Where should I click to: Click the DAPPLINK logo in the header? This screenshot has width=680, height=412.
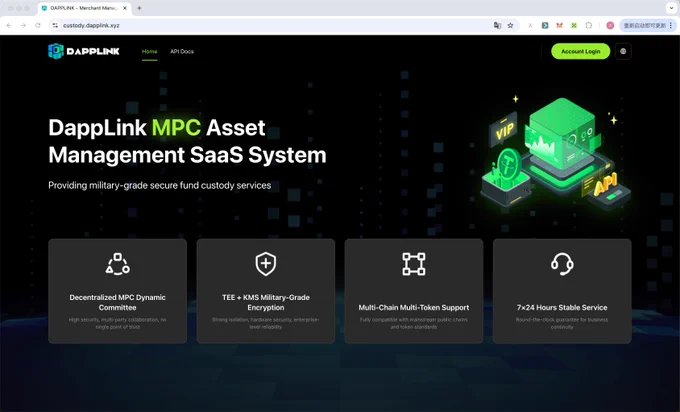click(84, 51)
